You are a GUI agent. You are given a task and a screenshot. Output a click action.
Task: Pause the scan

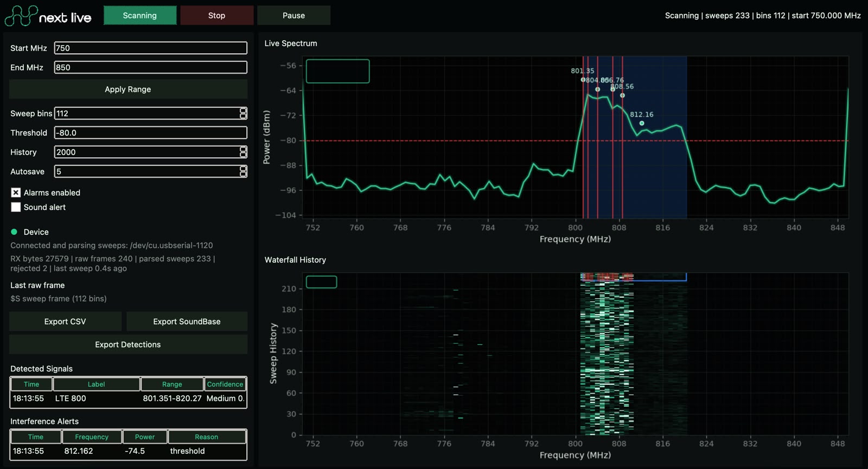pos(293,15)
